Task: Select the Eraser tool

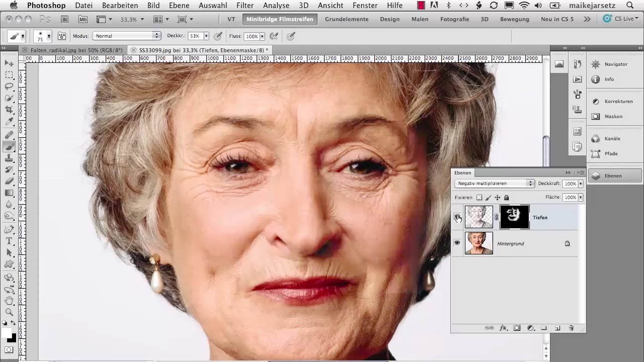Action: pos(9,182)
